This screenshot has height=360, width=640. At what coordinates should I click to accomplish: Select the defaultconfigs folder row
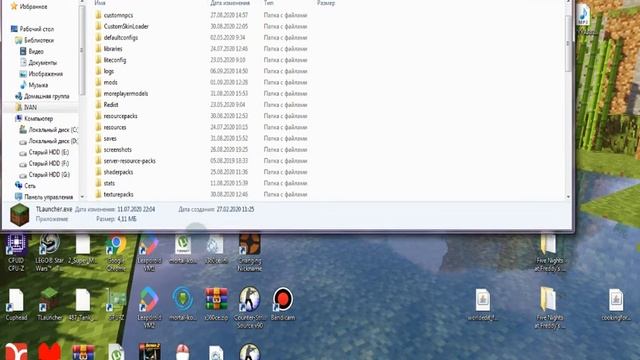[201, 38]
